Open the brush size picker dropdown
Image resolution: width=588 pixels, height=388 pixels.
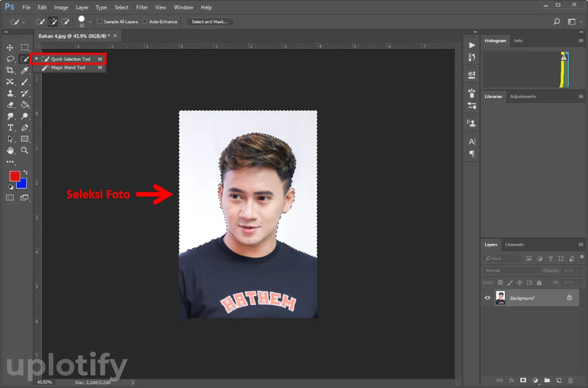90,22
